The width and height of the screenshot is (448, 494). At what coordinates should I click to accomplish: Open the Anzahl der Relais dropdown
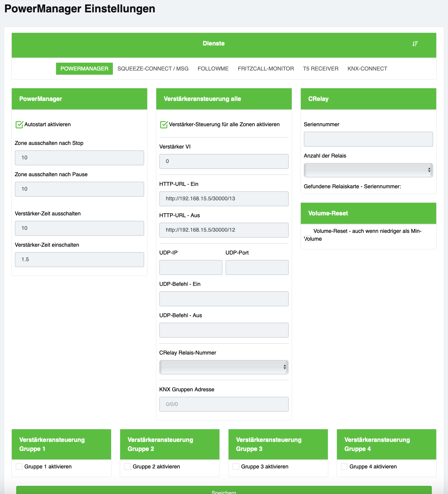tap(369, 170)
